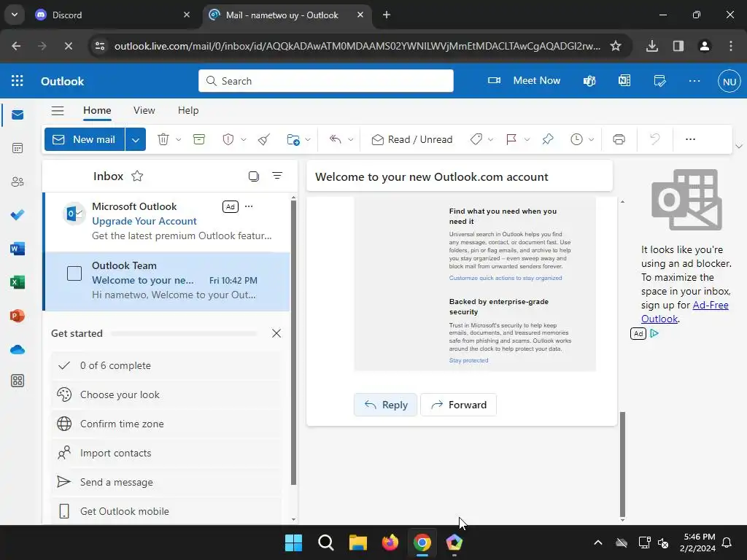This screenshot has height=560, width=747.
Task: Click the Archive icon in ribbon
Action: (199, 139)
